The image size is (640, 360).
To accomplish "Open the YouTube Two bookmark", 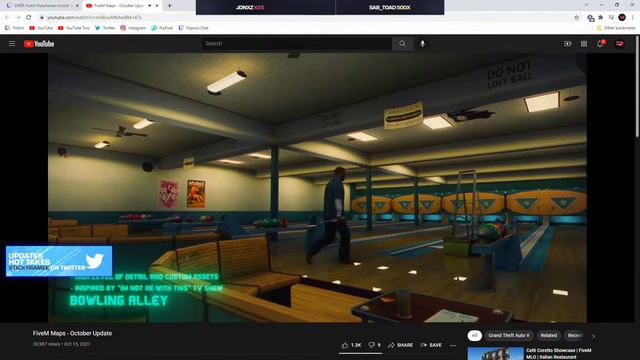I will tap(73, 28).
